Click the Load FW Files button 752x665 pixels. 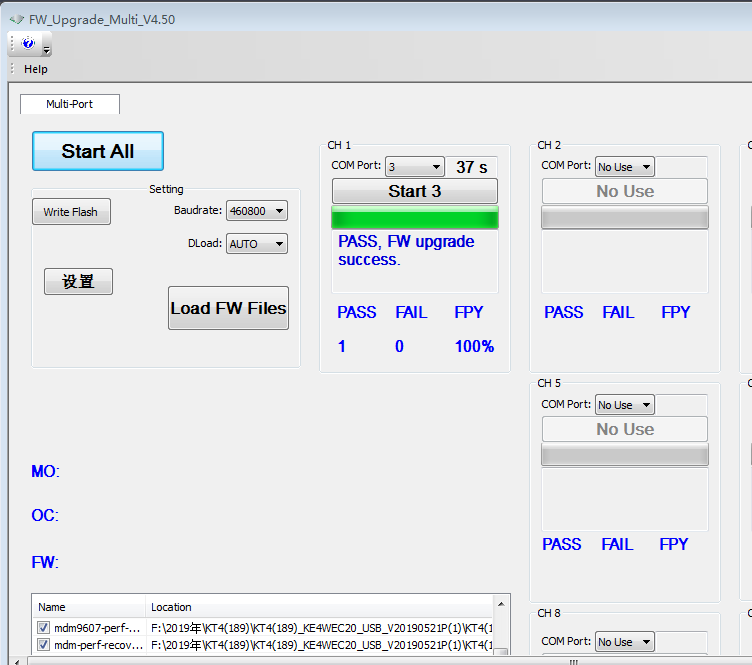[228, 308]
